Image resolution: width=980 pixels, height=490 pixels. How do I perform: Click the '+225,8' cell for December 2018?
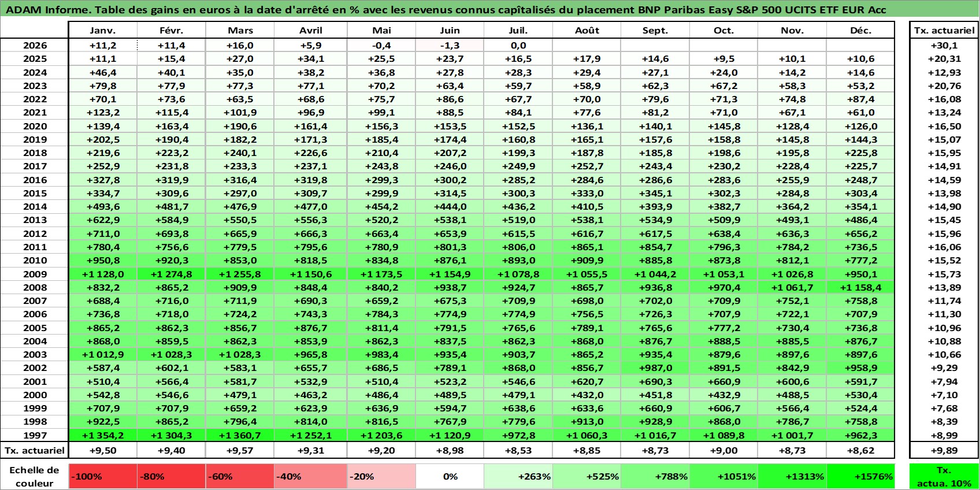(860, 153)
